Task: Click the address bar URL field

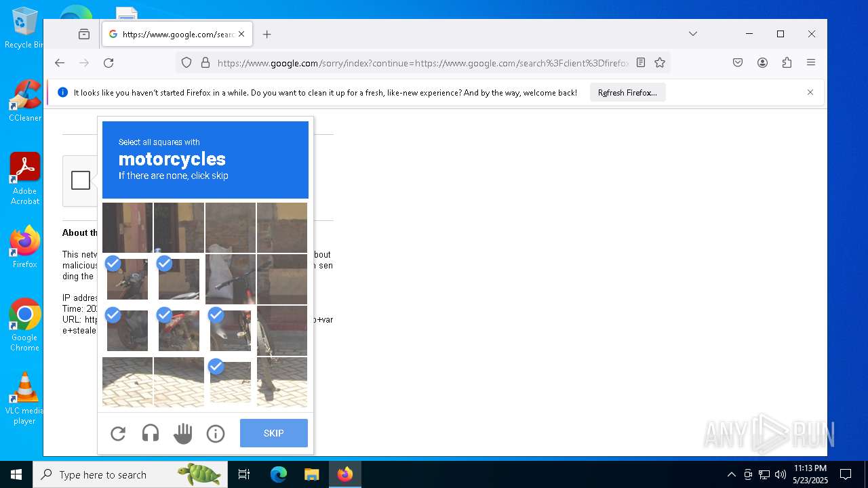Action: 422,63
